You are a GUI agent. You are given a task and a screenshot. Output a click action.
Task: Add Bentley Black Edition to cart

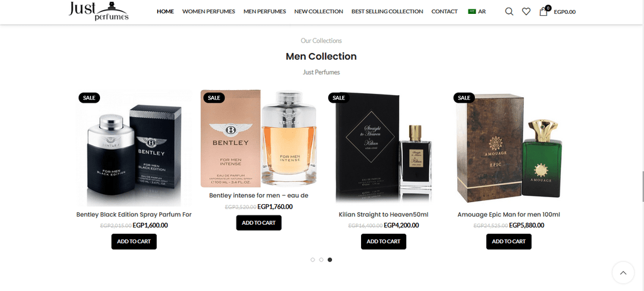pos(134,242)
